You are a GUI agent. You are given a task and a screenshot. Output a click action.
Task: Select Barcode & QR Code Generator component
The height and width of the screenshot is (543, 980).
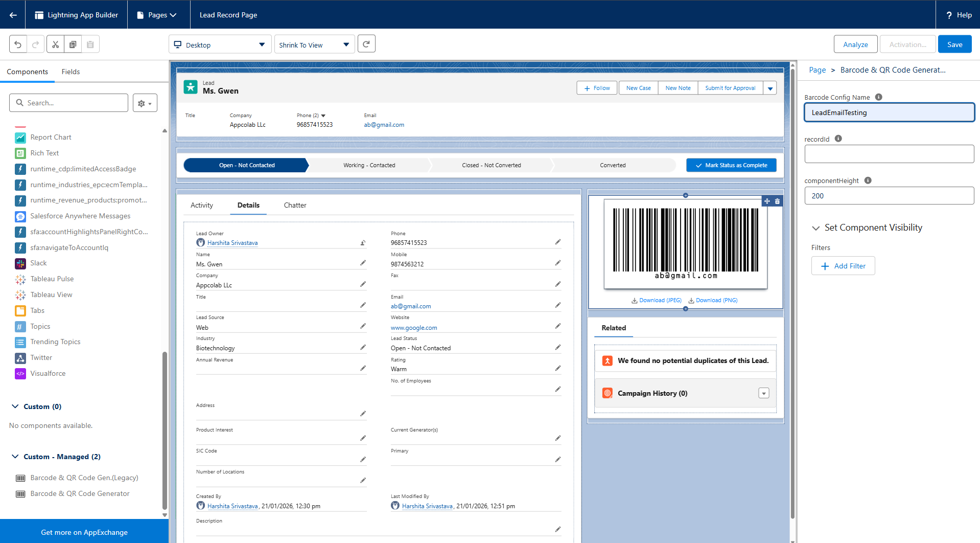pyautogui.click(x=80, y=493)
